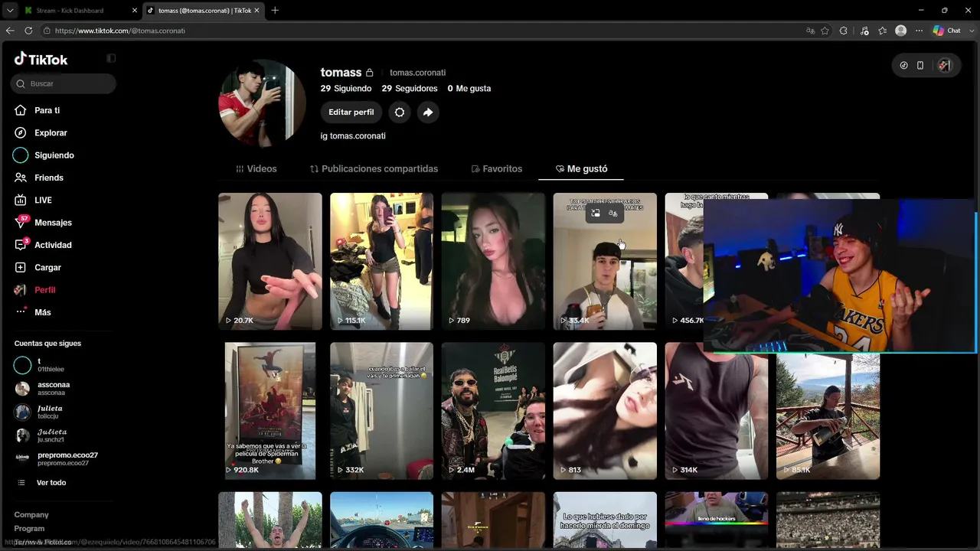
Task: Click the Cargar upload icon
Action: pyautogui.click(x=21, y=267)
